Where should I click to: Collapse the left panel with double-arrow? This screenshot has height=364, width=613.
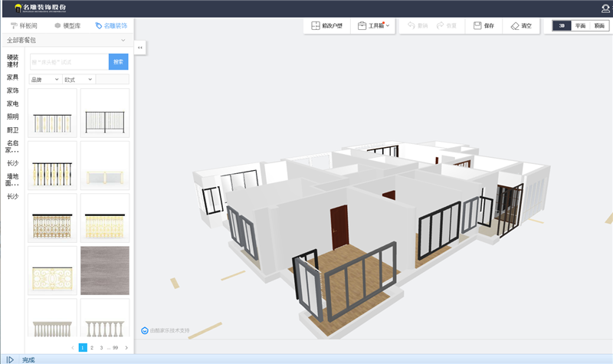(140, 48)
